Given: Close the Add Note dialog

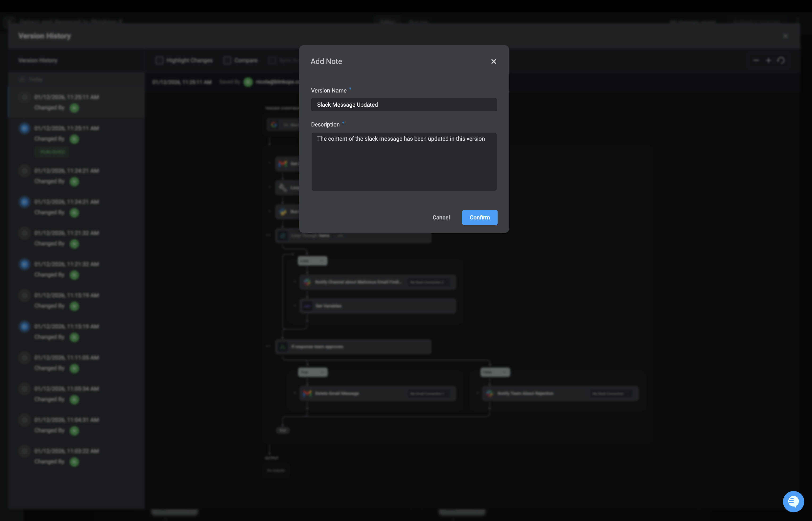Looking at the screenshot, I should tap(494, 62).
